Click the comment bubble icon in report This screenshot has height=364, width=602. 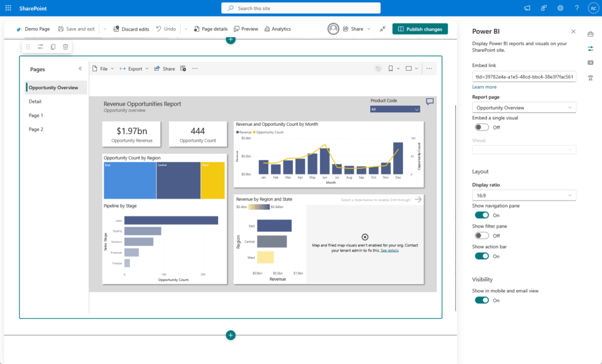(430, 101)
